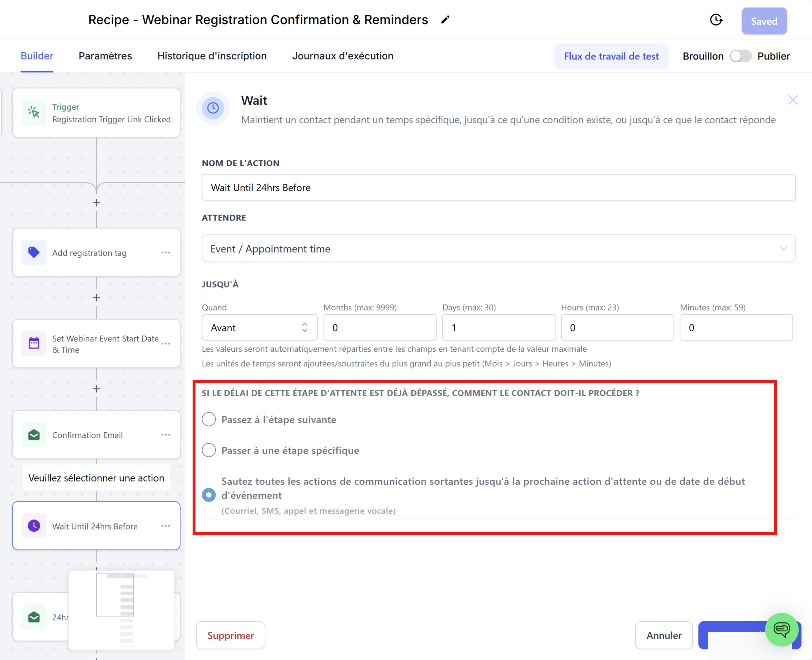The height and width of the screenshot is (660, 812).
Task: Add a step below Set Webinar Event step
Action: (97, 389)
